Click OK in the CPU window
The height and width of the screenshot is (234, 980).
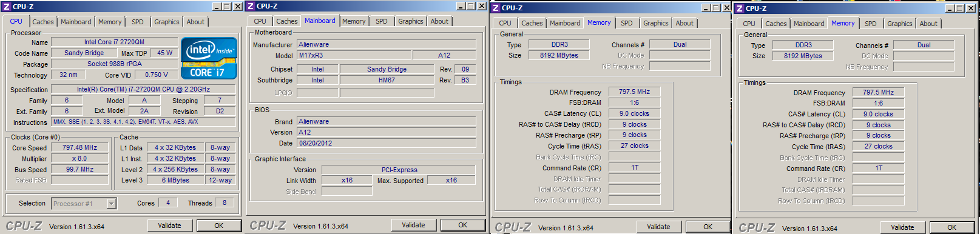tap(219, 226)
